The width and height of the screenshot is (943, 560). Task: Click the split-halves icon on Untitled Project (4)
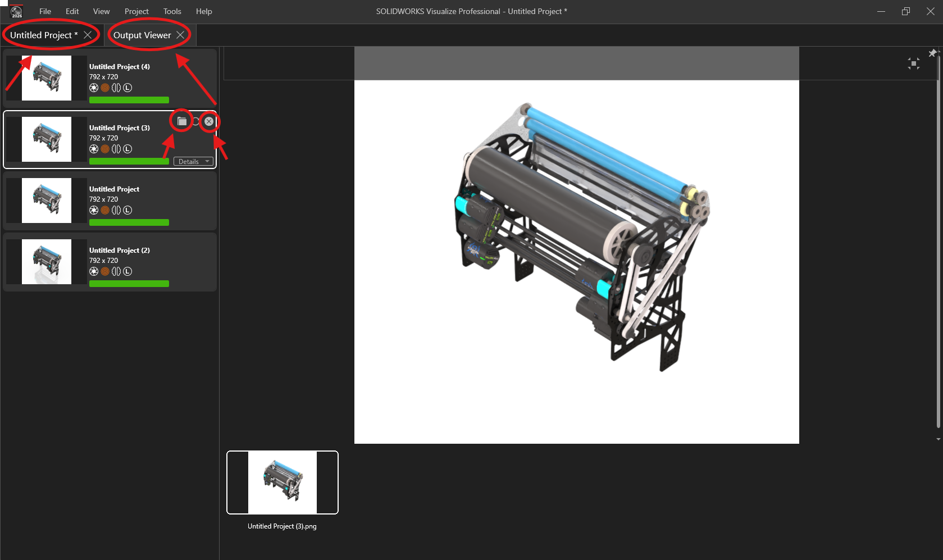click(116, 88)
